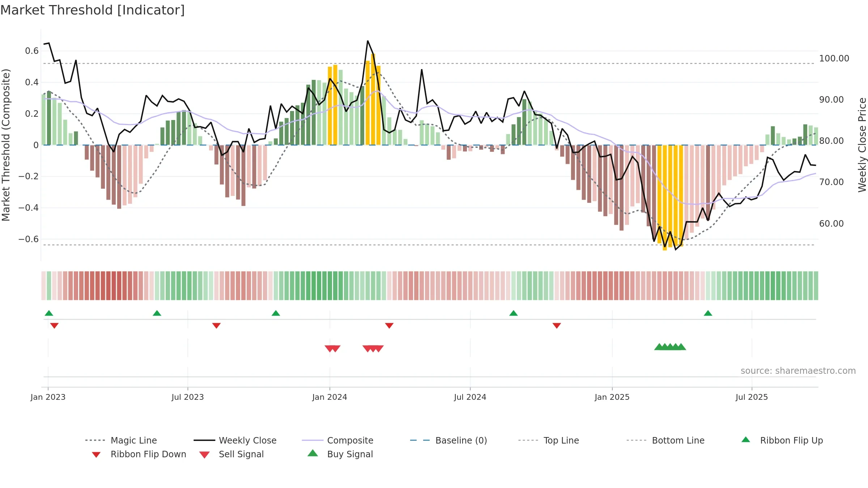Click the red Ribbon Flip Down marker at Jan 2023

[x=54, y=326]
